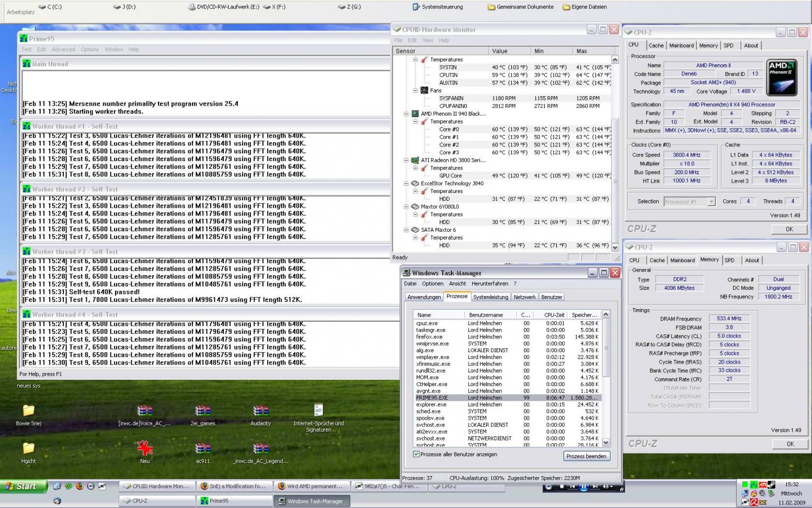812x508 pixels.
Task: Click the system tray clock showing 15:32
Action: tap(792, 484)
